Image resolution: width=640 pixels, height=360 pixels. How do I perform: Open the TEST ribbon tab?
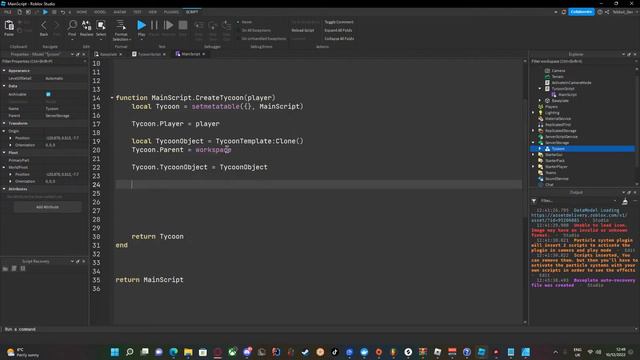pyautogui.click(x=138, y=12)
